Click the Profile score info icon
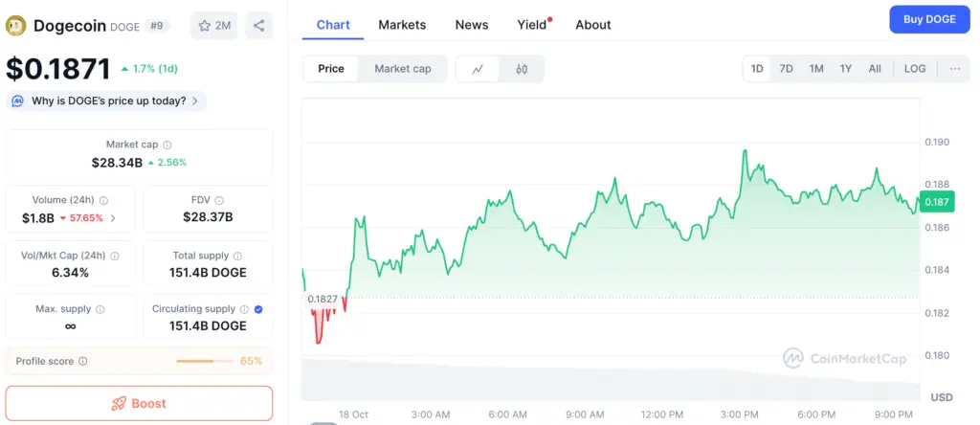Viewport: 980px width, 425px height. [x=83, y=362]
